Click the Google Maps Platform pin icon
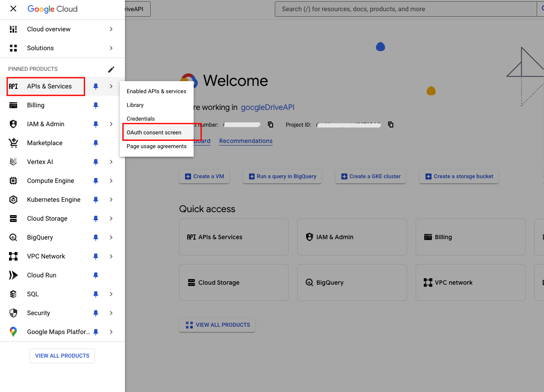Image resolution: width=544 pixels, height=392 pixels. pyautogui.click(x=13, y=332)
